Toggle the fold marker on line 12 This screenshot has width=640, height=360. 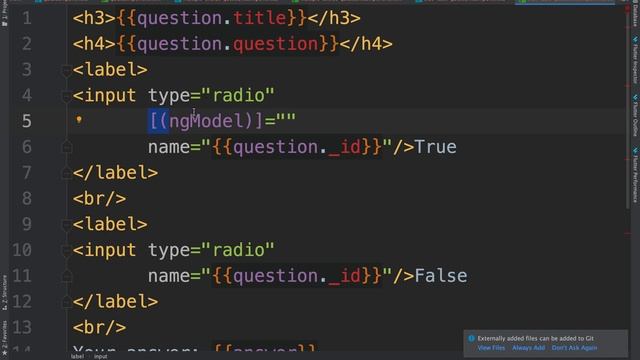coord(66,302)
